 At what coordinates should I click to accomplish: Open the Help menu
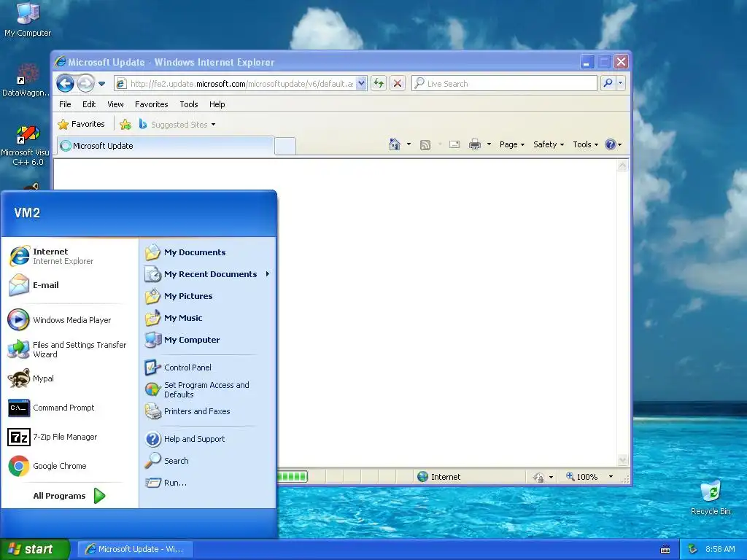[x=217, y=104]
